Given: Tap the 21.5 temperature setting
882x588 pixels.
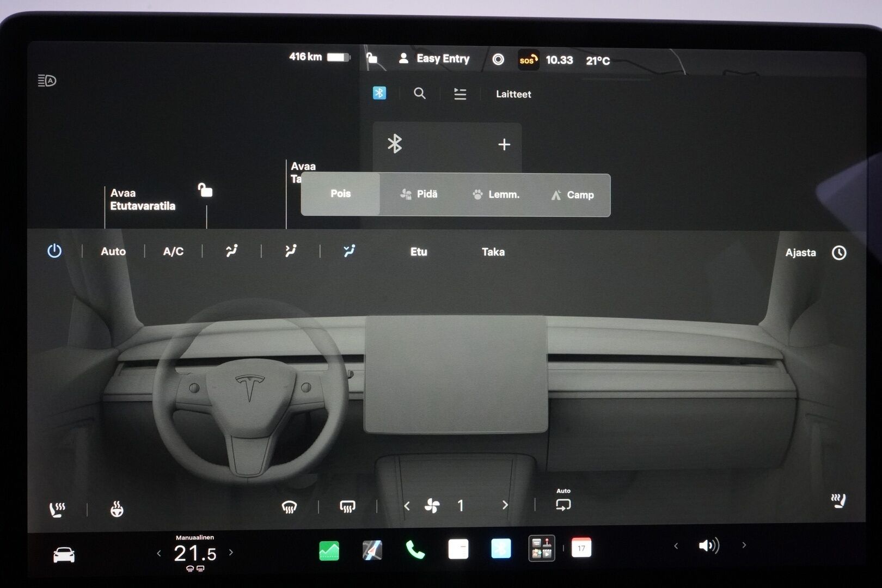Looking at the screenshot, I should pyautogui.click(x=195, y=554).
